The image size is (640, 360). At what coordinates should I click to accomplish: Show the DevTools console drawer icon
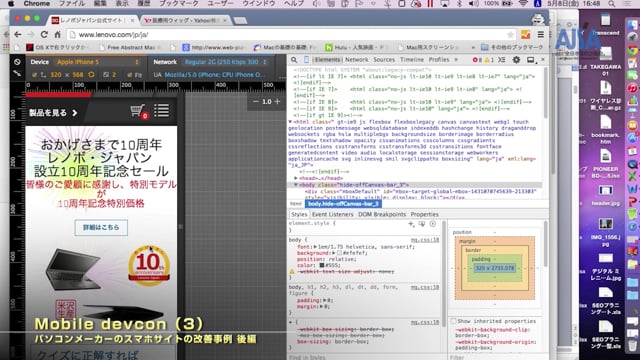click(502, 60)
